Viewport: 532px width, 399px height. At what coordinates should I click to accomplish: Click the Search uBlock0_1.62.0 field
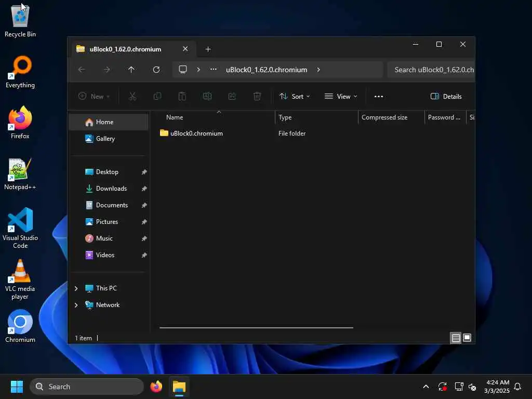(x=431, y=70)
